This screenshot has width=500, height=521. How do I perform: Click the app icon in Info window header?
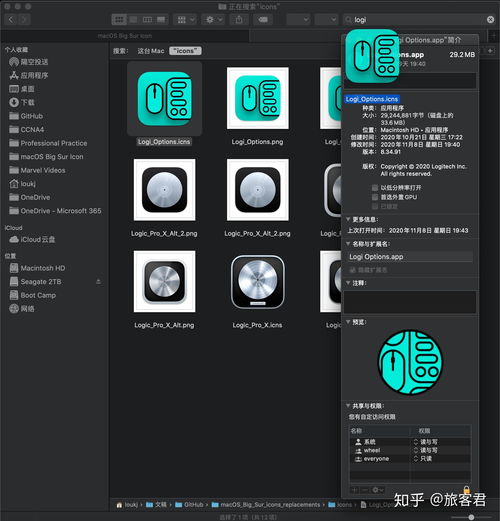click(x=372, y=56)
